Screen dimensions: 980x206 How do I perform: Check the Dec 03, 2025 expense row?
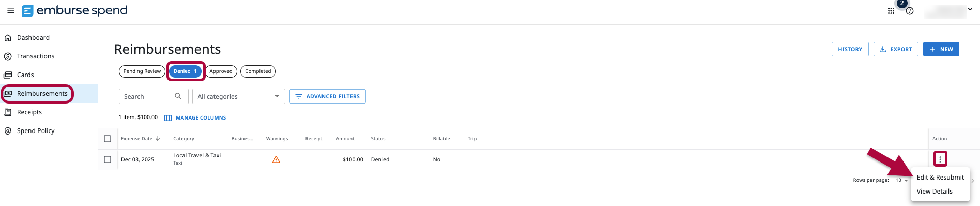tap(108, 159)
